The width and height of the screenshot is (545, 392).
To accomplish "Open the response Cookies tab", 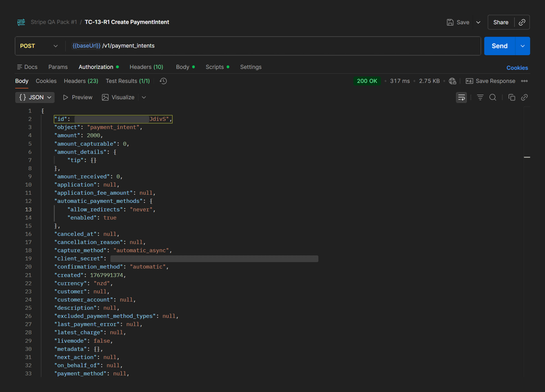I will 46,81.
